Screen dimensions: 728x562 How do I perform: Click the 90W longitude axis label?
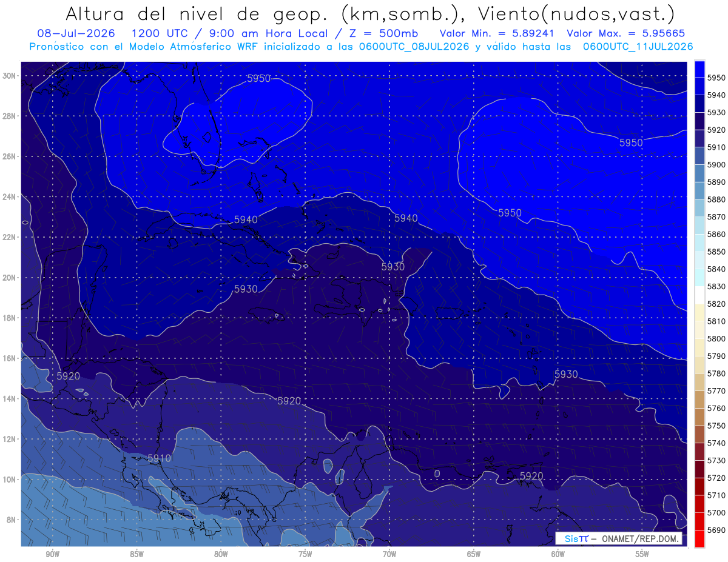(x=52, y=554)
